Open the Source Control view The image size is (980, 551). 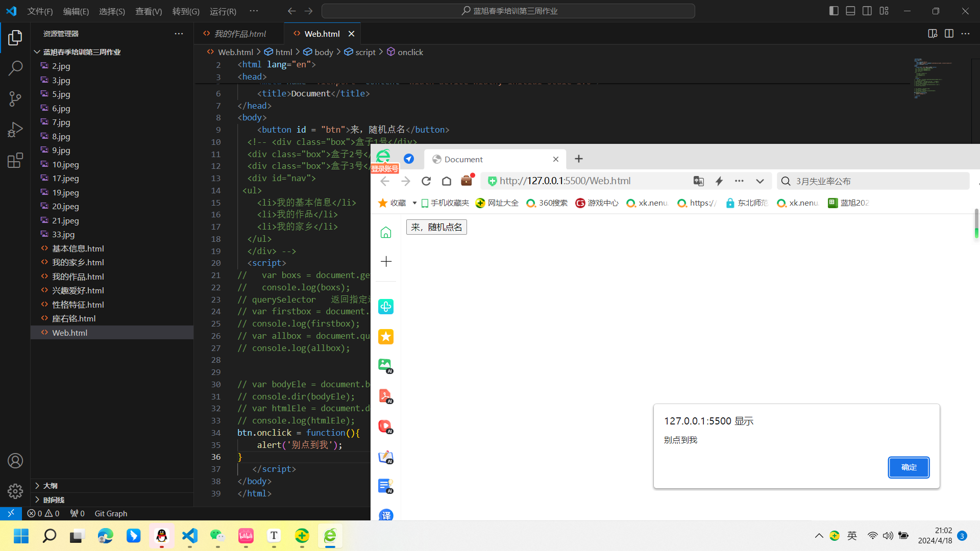coord(15,98)
